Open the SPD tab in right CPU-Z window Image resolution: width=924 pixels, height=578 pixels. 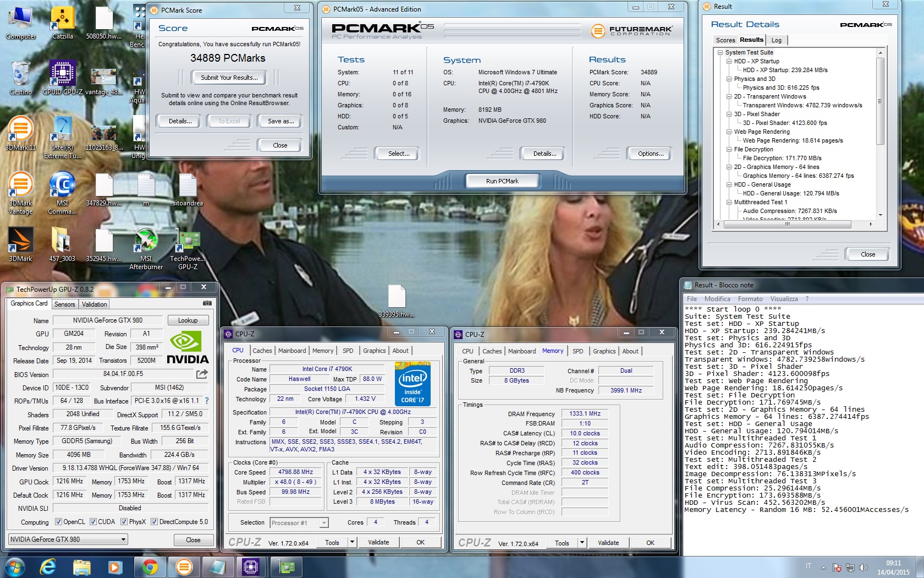[x=577, y=351]
